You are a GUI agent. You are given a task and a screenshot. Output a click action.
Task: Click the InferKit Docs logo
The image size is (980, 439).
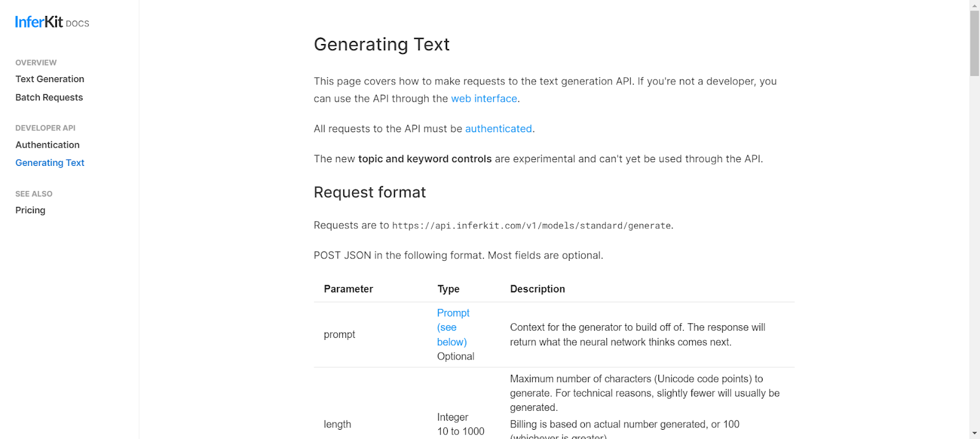52,23
